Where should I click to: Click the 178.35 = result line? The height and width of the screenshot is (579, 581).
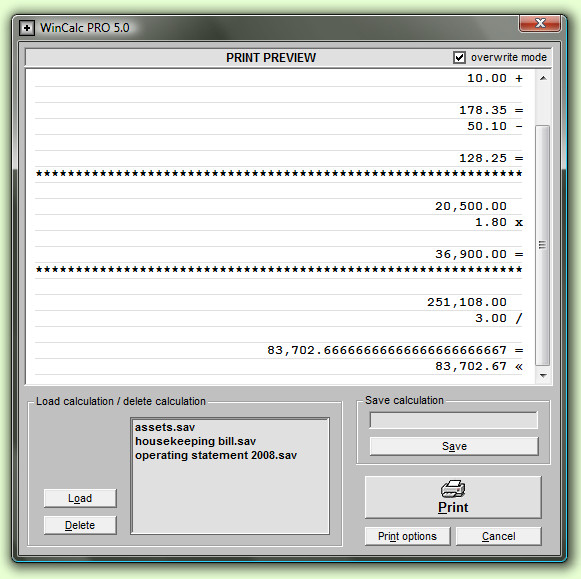(491, 110)
